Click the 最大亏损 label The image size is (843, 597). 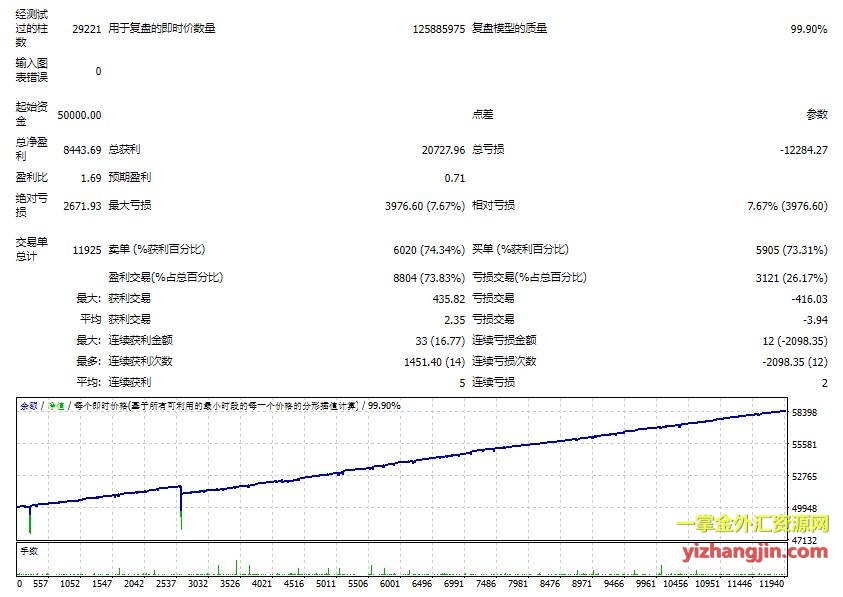[130, 205]
